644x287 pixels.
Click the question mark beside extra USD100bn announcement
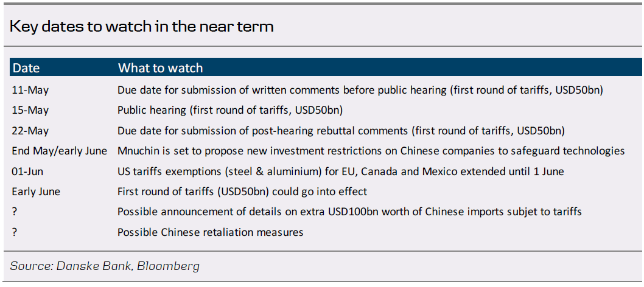coord(15,212)
